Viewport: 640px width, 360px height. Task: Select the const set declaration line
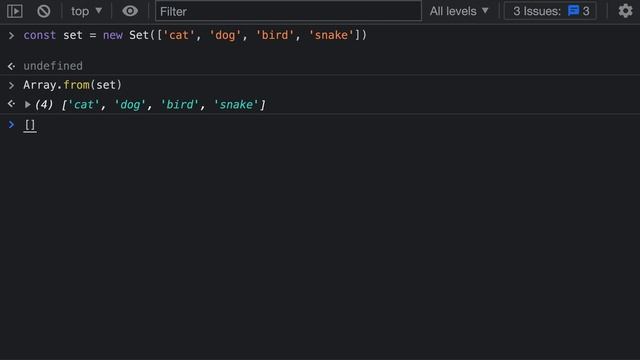[195, 35]
